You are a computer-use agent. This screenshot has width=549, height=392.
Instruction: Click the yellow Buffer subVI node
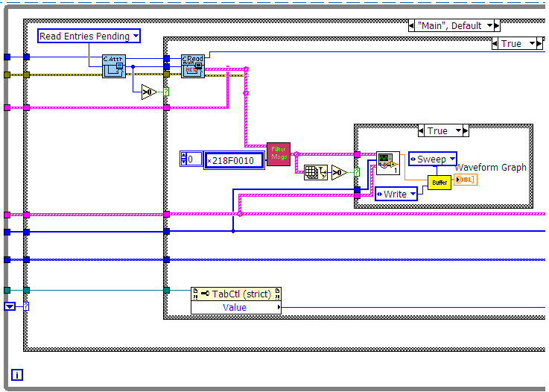439,183
